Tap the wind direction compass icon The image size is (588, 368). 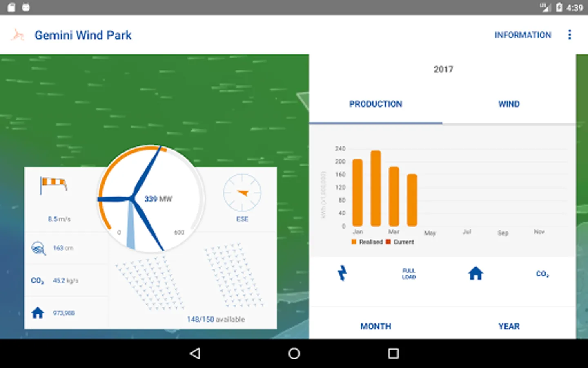242,193
